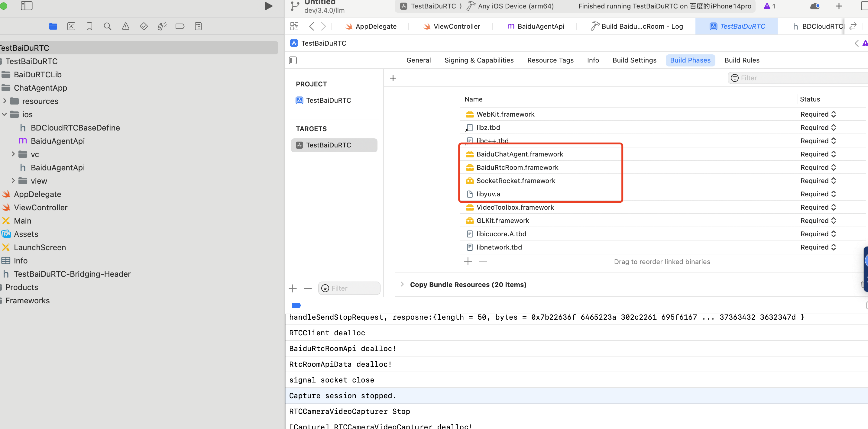
Task: Open the Bookmark navigator icon
Action: 89,26
